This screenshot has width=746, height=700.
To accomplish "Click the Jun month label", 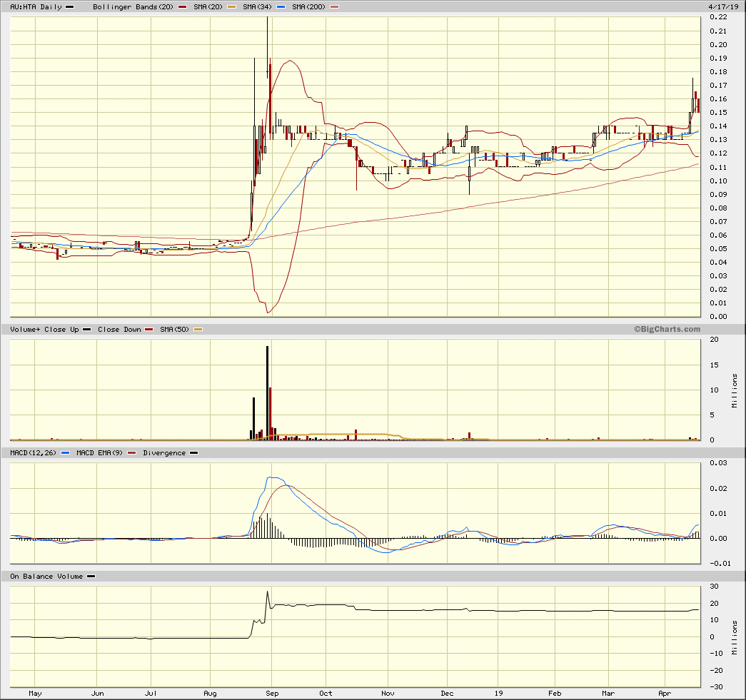I will 98,694.
